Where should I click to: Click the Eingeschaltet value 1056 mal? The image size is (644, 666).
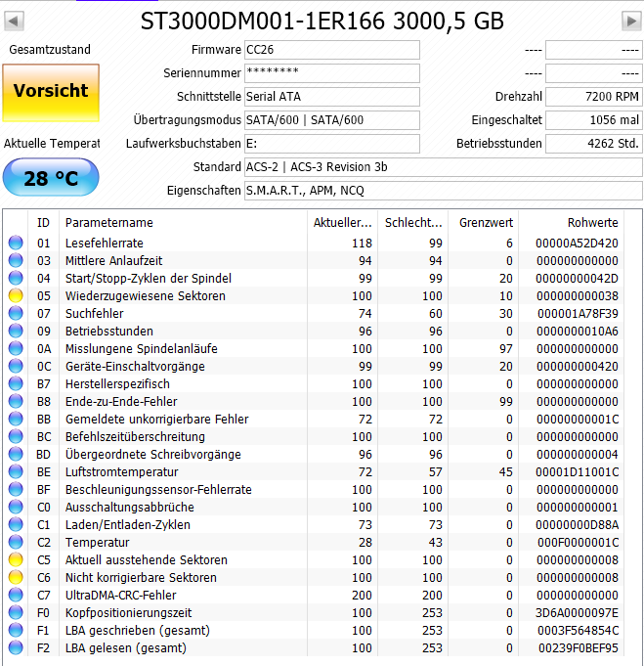(593, 120)
